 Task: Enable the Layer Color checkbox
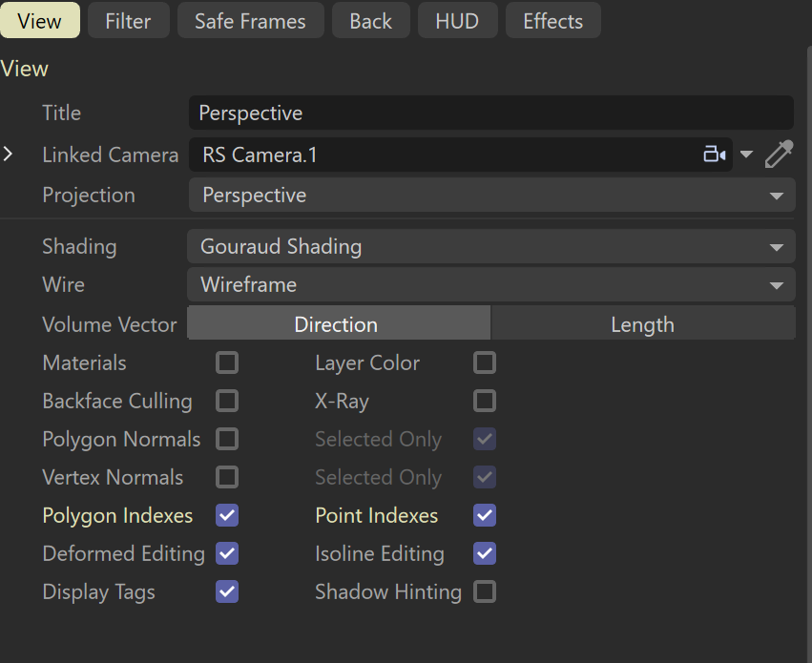pos(485,363)
